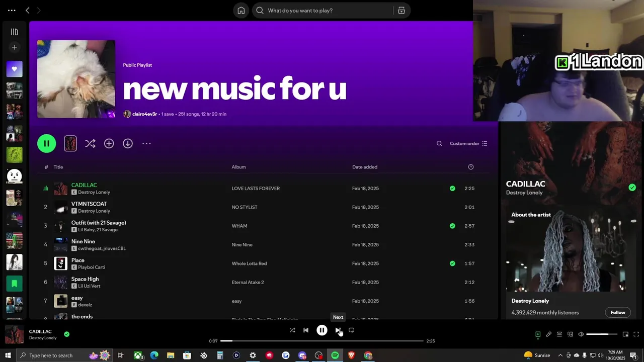Toggle shuffle in bottom player bar

[292, 330]
